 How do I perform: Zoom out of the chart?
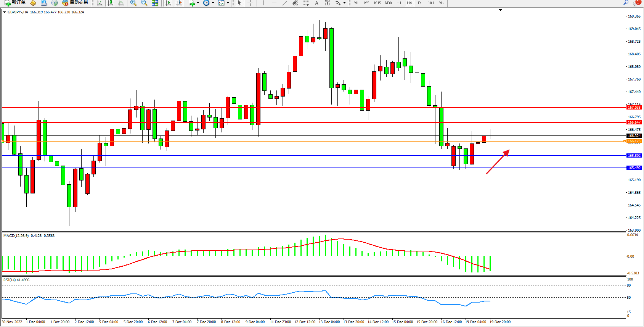[x=144, y=3]
